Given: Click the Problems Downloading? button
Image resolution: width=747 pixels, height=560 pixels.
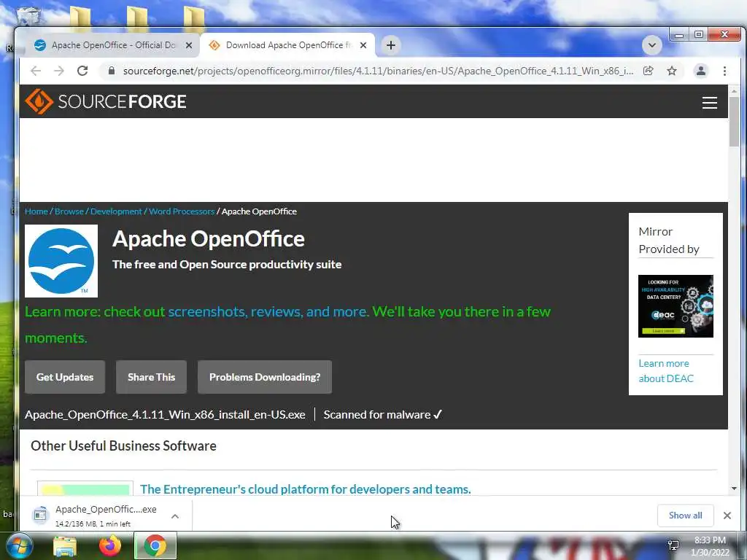Looking at the screenshot, I should (265, 377).
